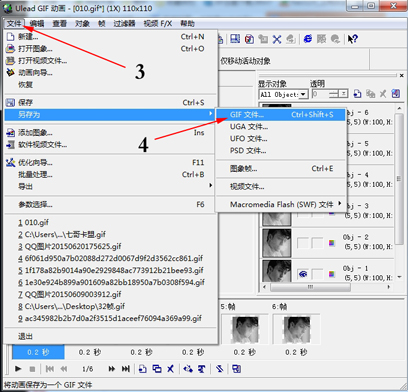
Task: Toggle the visibility box for Obj - 2
Action: pos(303,243)
